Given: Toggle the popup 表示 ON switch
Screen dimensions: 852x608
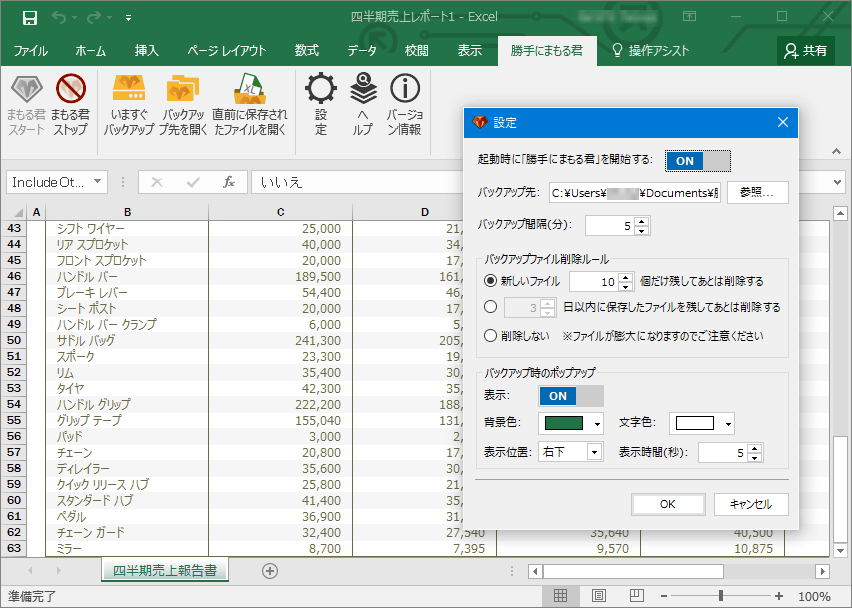Looking at the screenshot, I should [571, 396].
